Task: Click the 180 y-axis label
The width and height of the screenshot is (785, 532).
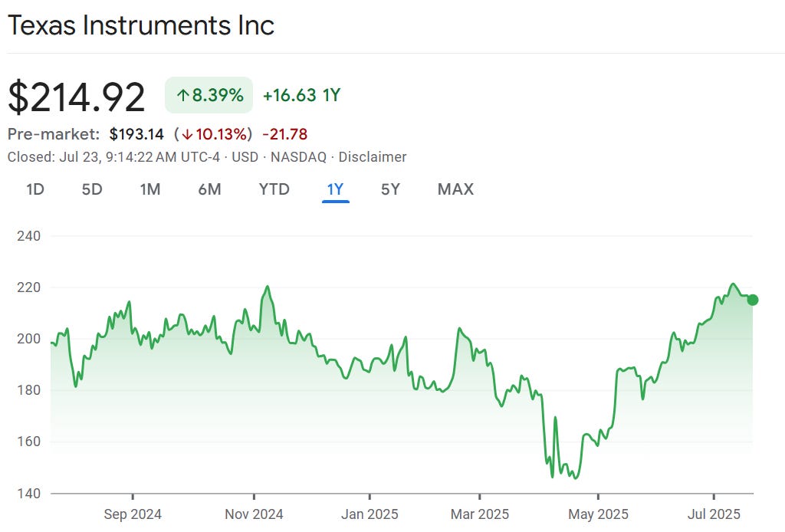Action: pyautogui.click(x=28, y=390)
